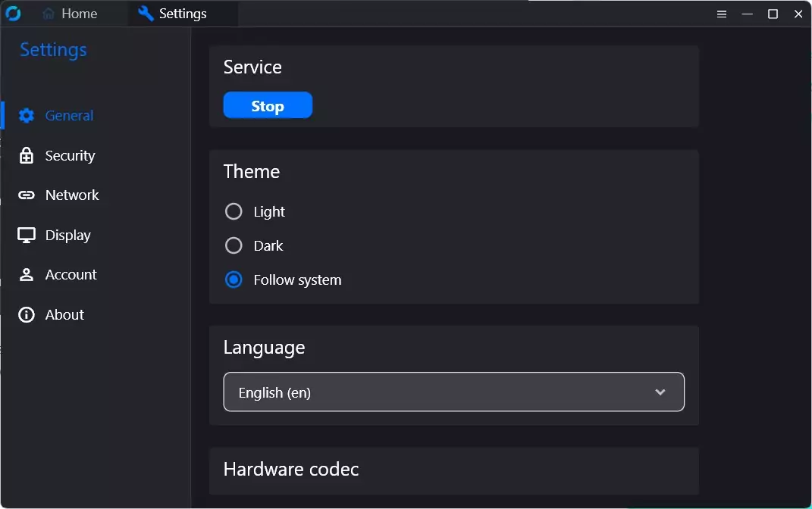Open the hamburger menu in title bar
The width and height of the screenshot is (812, 509).
722,14
